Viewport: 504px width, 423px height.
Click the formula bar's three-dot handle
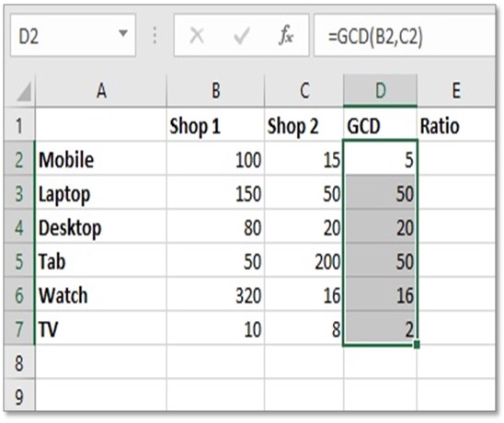pos(155,35)
